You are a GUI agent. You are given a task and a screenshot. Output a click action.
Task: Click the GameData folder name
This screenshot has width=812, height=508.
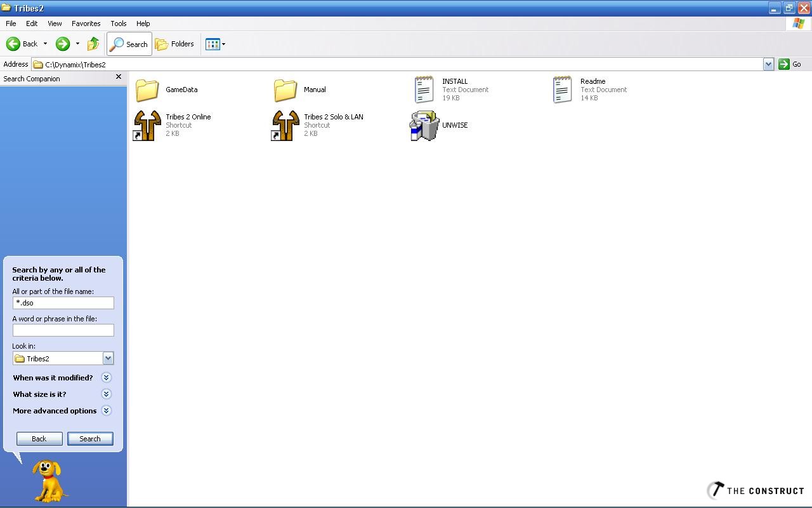tap(181, 90)
